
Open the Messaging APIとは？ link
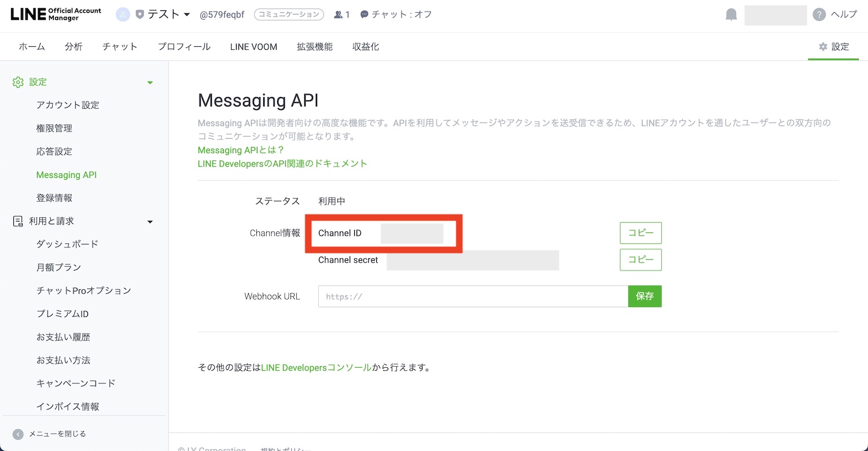(x=241, y=150)
